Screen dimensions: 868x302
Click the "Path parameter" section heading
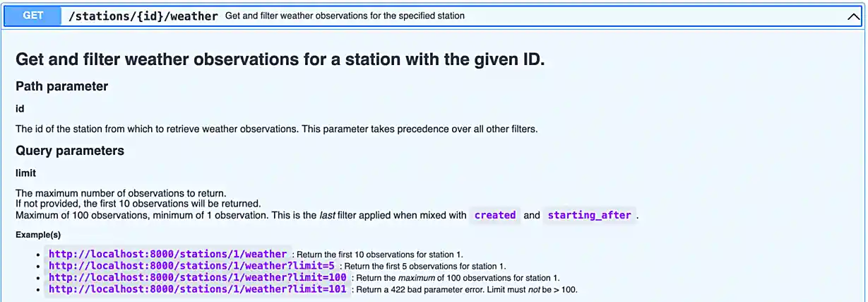[62, 86]
